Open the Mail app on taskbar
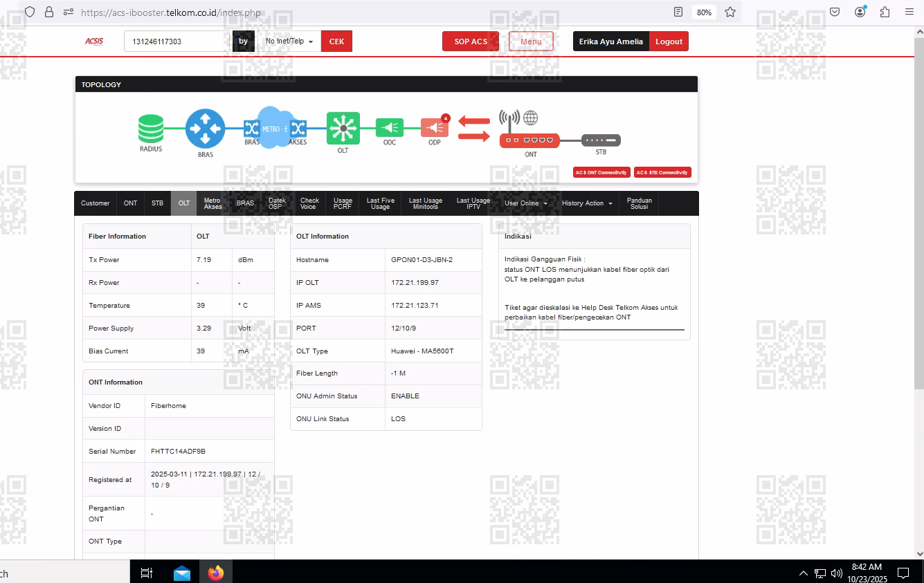924x583 pixels. (x=182, y=573)
